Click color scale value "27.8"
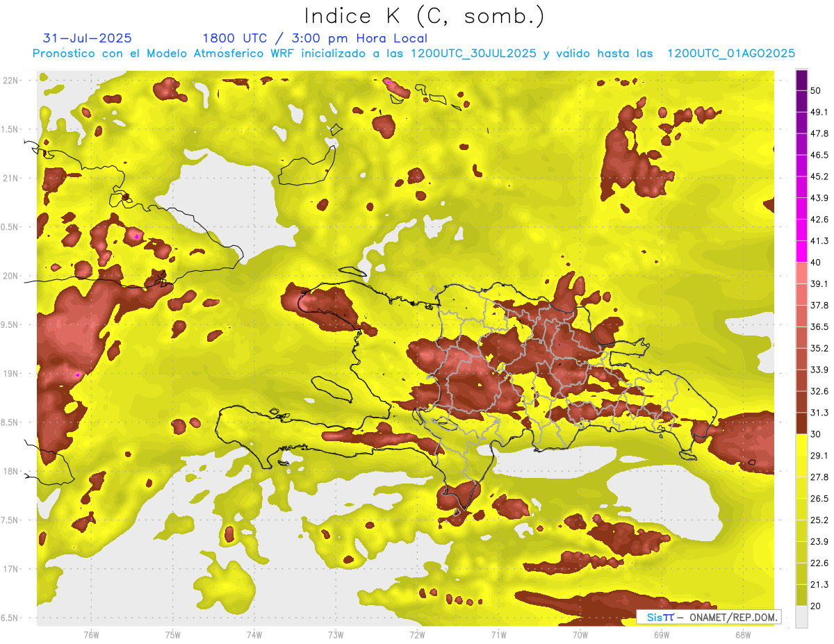 819,477
